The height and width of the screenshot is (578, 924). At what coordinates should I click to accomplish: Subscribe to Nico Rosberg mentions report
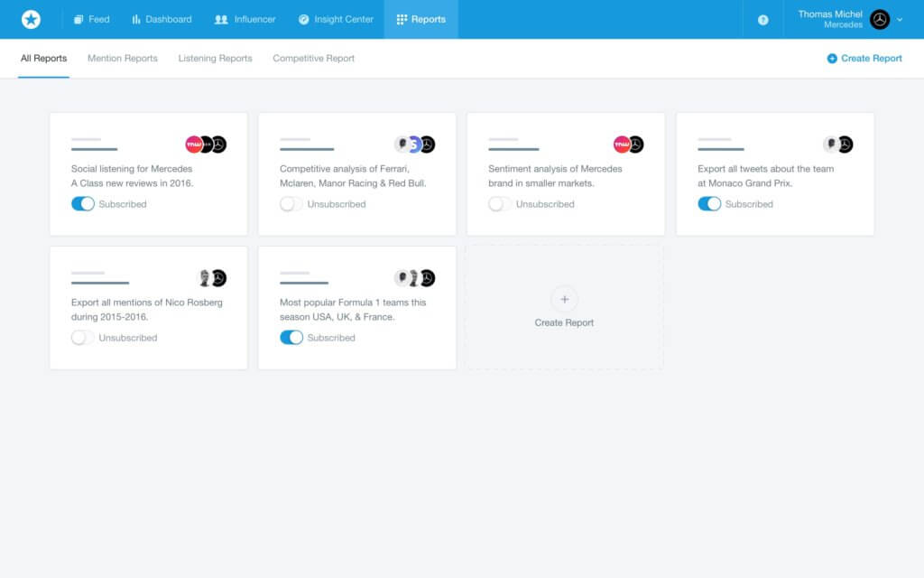[x=82, y=338]
